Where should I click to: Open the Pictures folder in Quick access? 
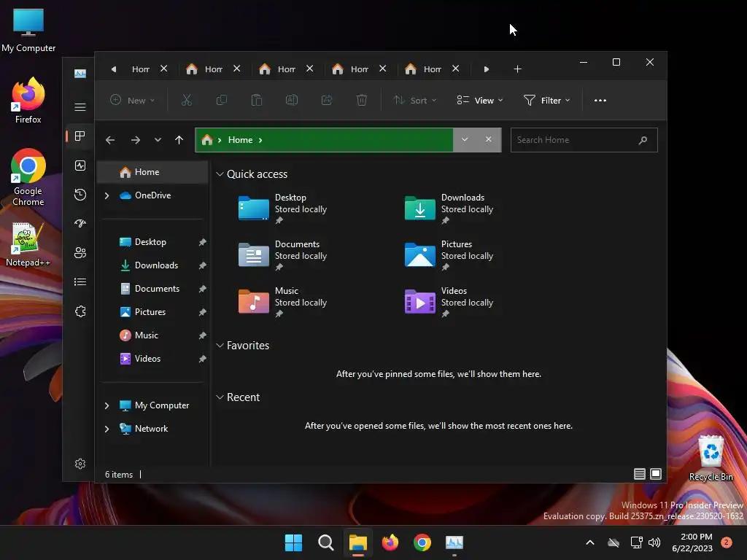[449, 255]
